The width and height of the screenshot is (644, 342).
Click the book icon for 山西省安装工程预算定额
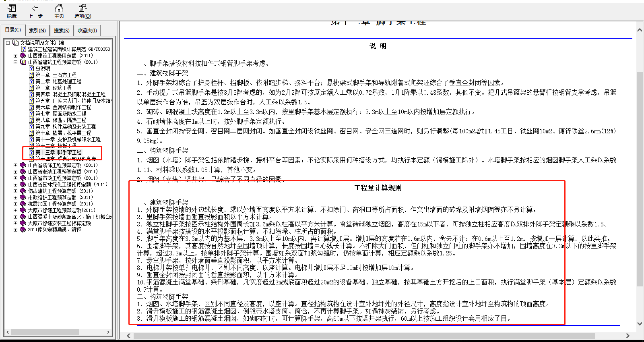click(23, 172)
